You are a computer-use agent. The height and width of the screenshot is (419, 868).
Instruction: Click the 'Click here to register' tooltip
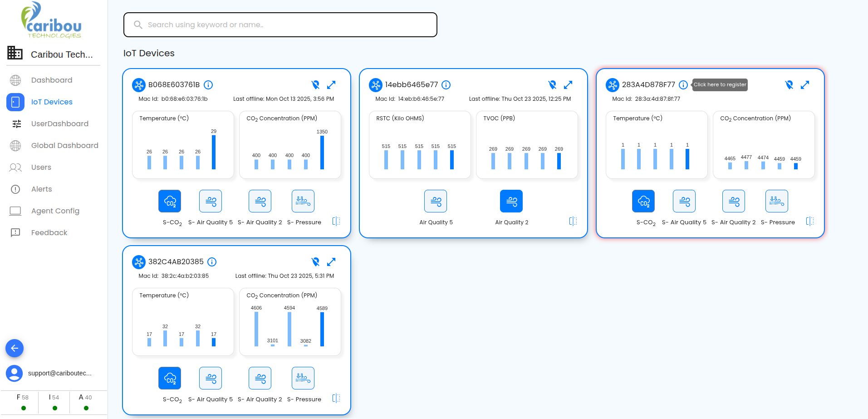pyautogui.click(x=720, y=85)
